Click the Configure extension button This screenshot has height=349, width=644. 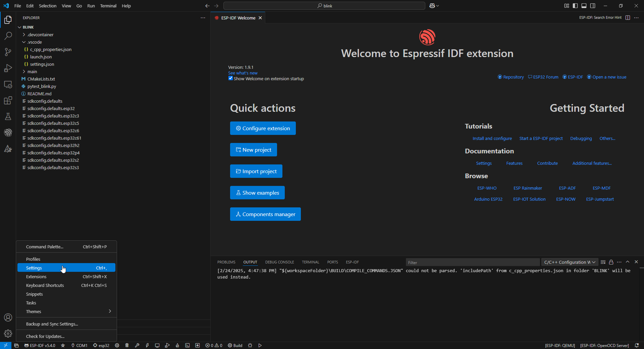263,128
